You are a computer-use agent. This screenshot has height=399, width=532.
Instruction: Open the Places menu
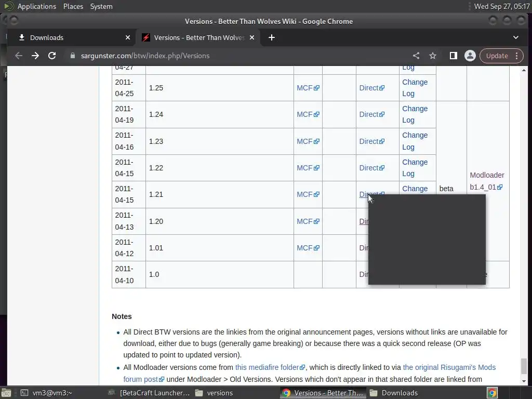point(73,6)
